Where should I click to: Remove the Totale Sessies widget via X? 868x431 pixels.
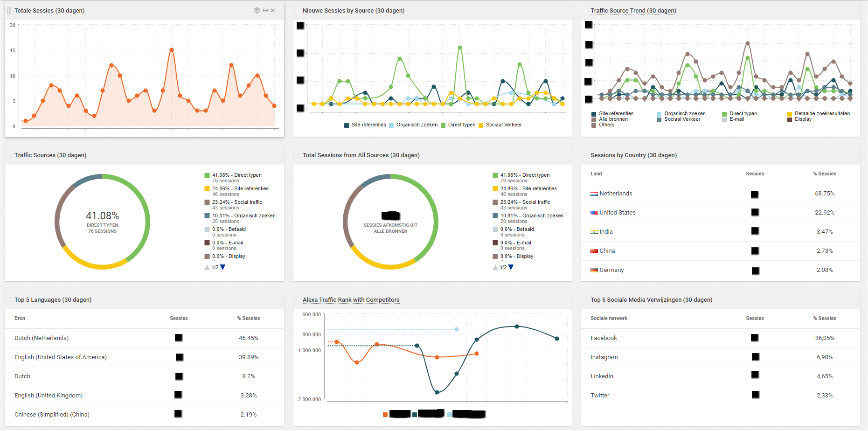click(x=273, y=10)
